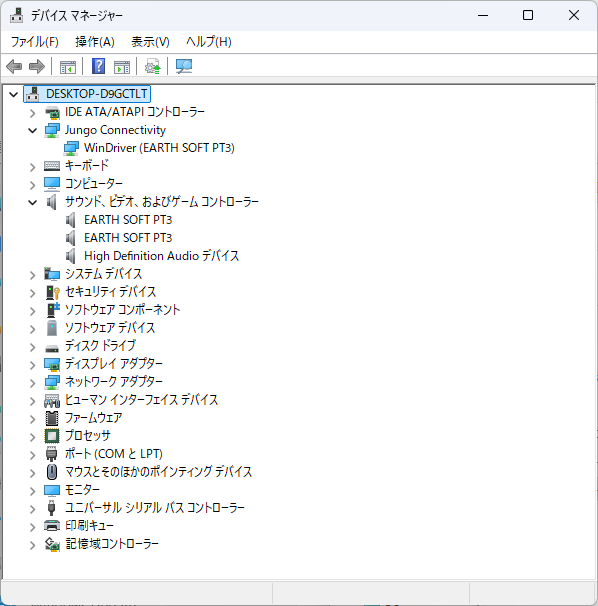Click the Update driver toolbar icon
Viewport: 598px width, 606px height.
pos(153,66)
